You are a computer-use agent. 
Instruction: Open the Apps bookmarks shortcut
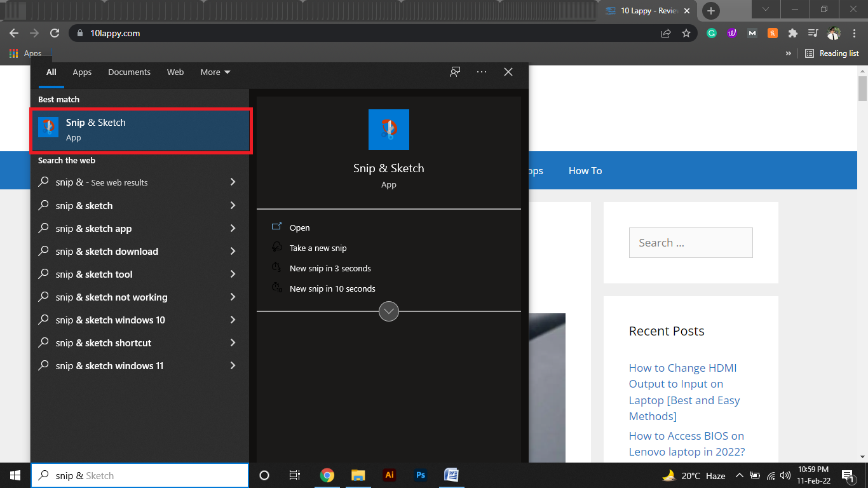(25, 53)
